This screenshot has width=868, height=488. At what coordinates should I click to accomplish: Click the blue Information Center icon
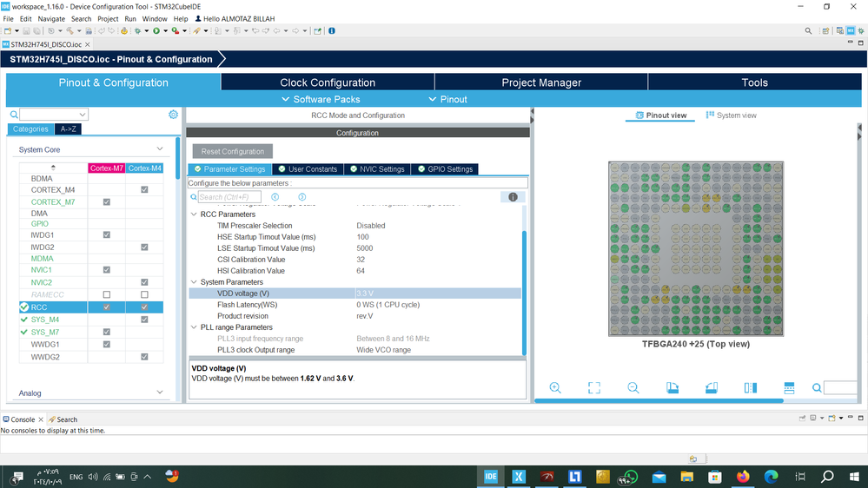pyautogui.click(x=332, y=31)
